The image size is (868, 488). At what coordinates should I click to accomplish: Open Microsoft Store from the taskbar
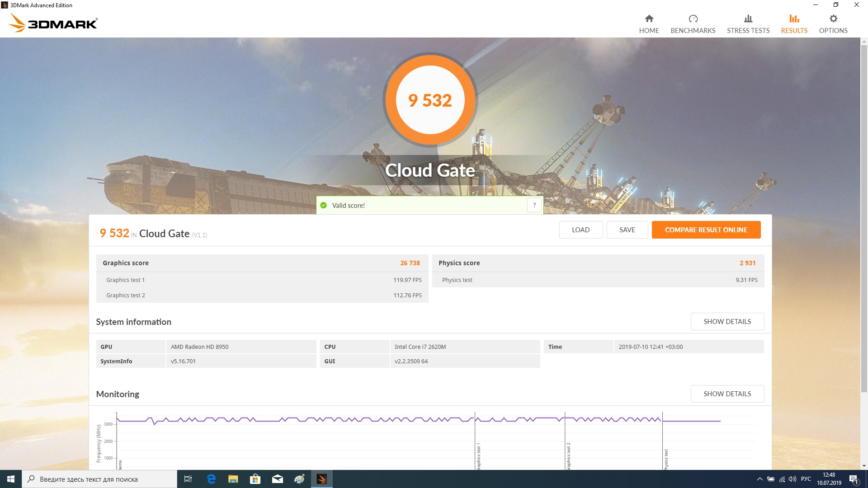pos(255,479)
